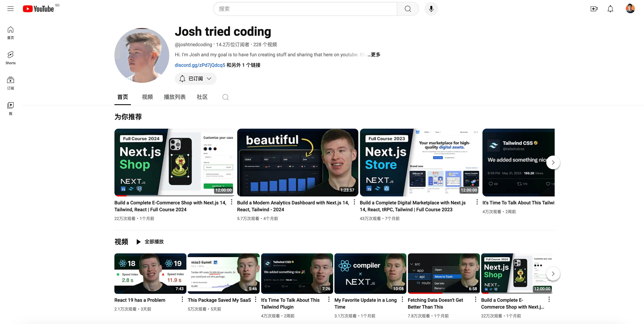Image resolution: width=644 pixels, height=324 pixels.
Task: Switch to the 社区 tab
Action: pyautogui.click(x=202, y=97)
